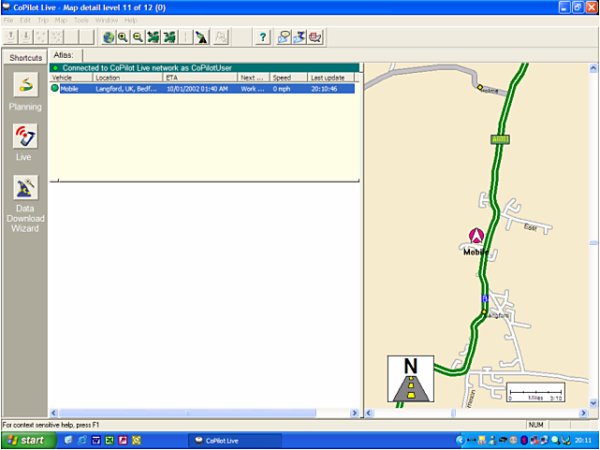Switch to the Atlas tab
This screenshot has height=450, width=600.
pyautogui.click(x=65, y=55)
